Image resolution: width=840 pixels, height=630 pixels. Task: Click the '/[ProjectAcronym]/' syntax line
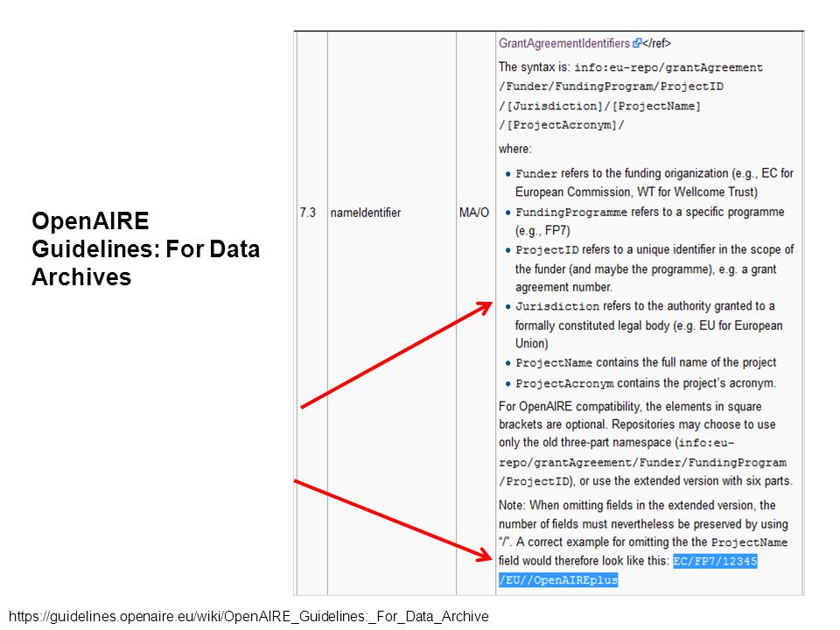[562, 125]
